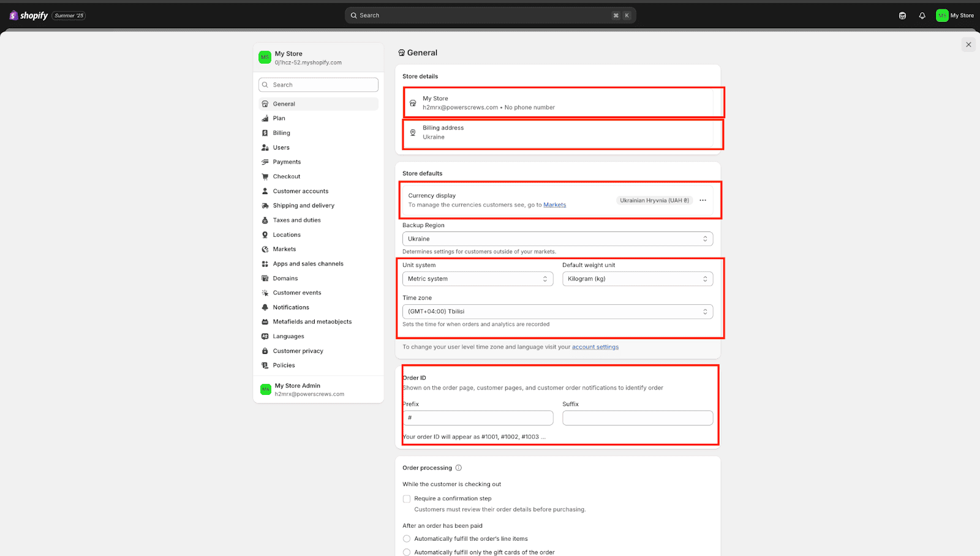Open the account settings link
This screenshot has height=556, width=980.
[595, 347]
